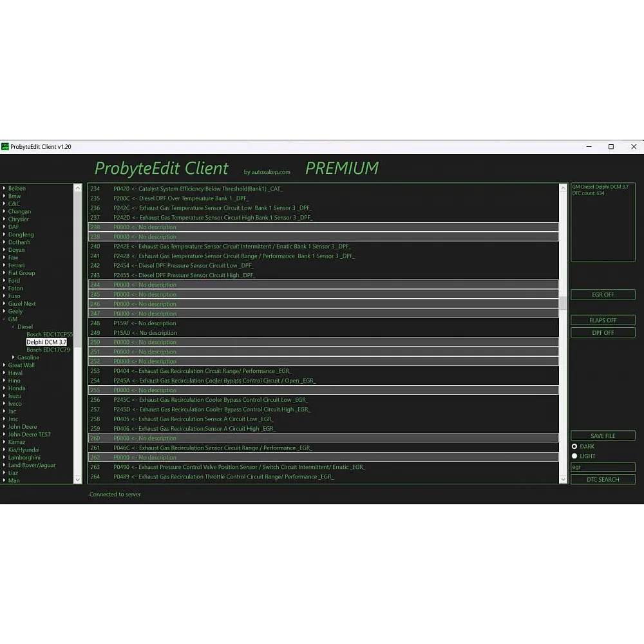Run the DTC SEARCH button
The image size is (644, 644).
coord(603,479)
